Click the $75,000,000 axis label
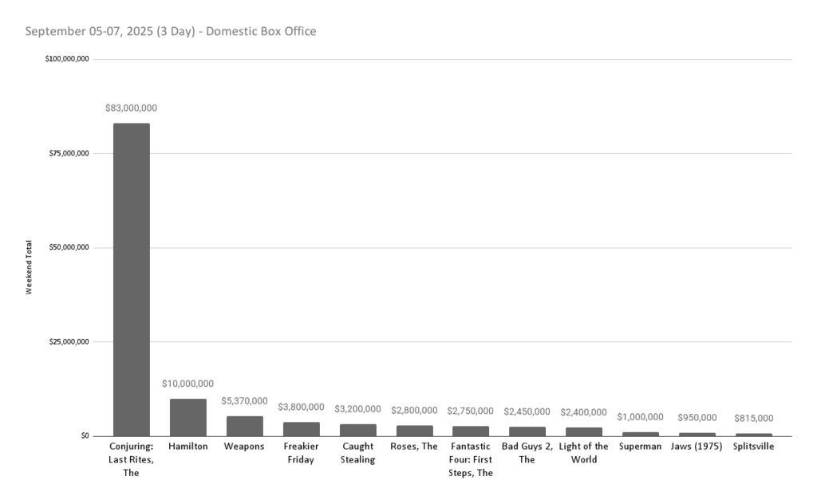The width and height of the screenshot is (817, 504). click(69, 153)
